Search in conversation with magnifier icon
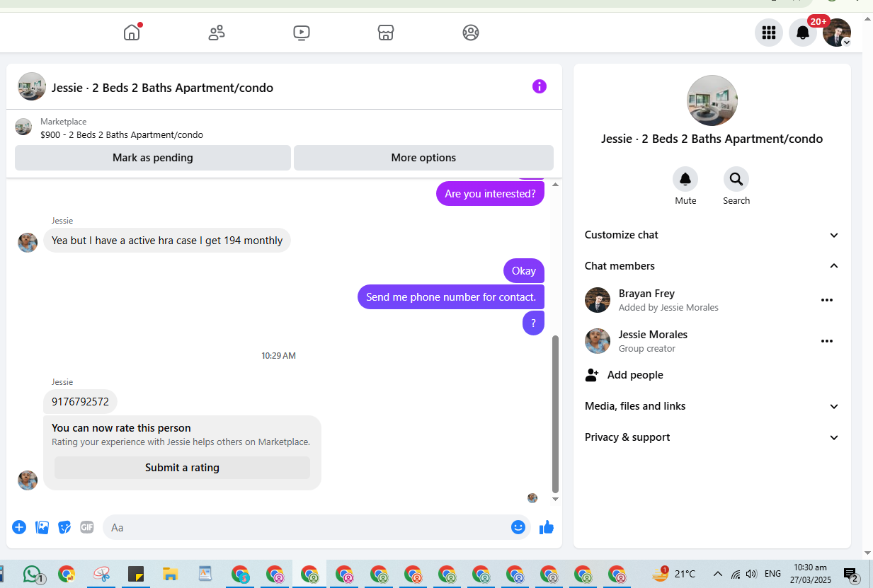 click(736, 179)
